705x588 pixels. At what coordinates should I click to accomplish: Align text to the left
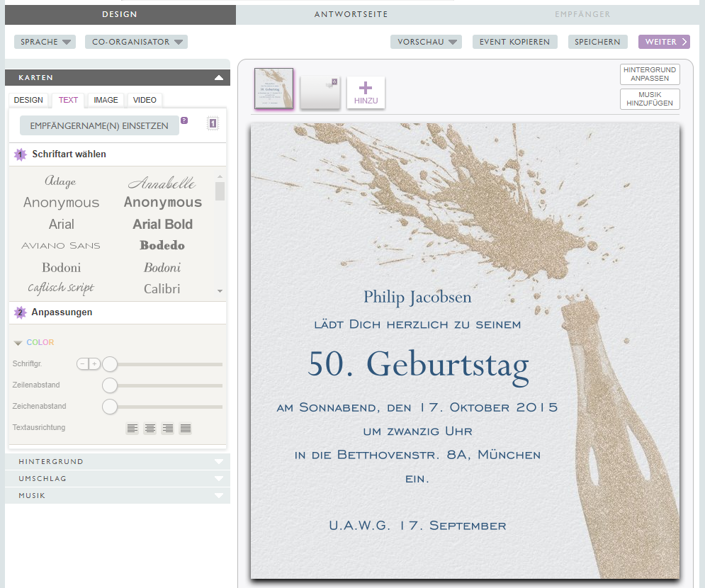[132, 428]
